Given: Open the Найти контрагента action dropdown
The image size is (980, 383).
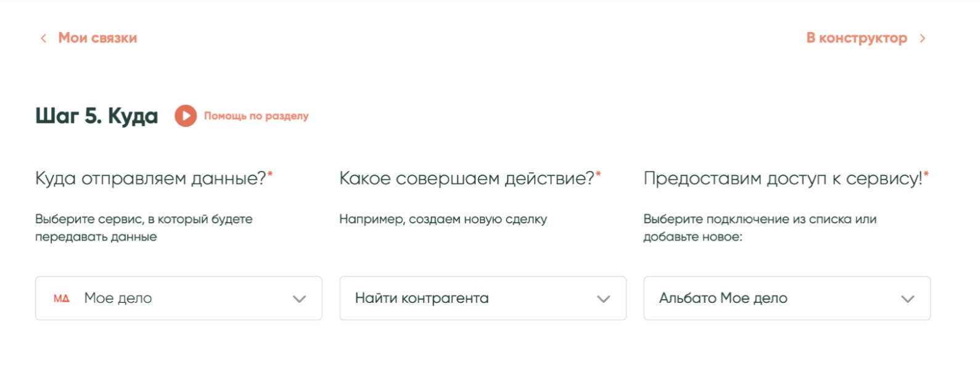Looking at the screenshot, I should click(469, 299).
